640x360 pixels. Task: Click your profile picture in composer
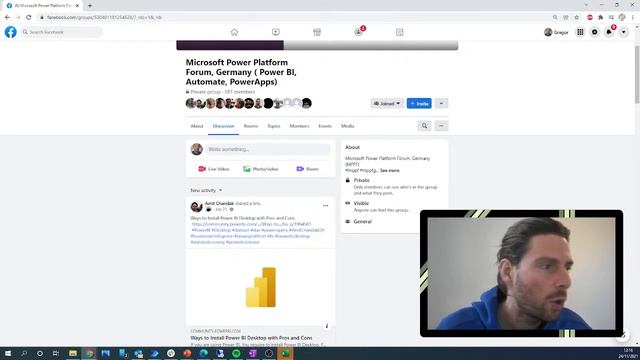click(196, 149)
